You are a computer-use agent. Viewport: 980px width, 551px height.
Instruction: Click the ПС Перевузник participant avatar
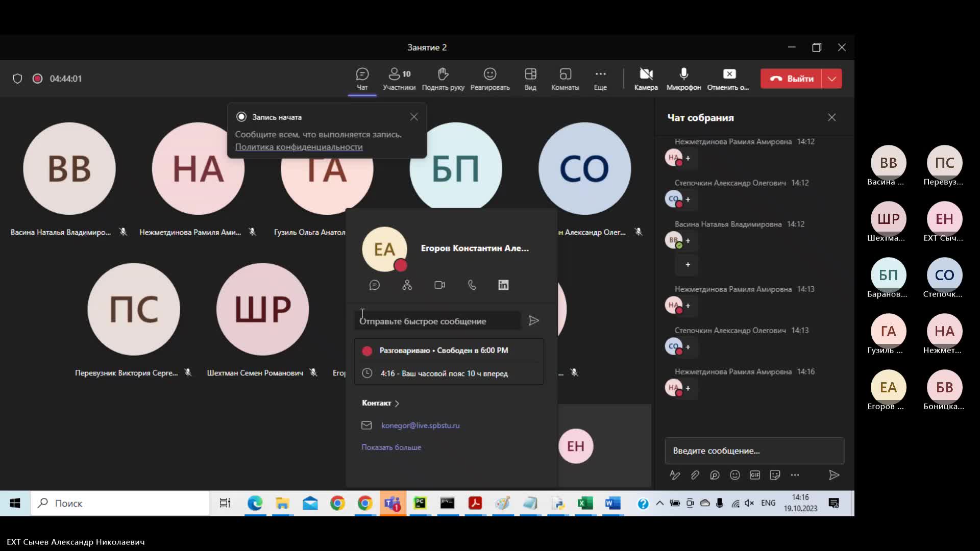point(134,309)
